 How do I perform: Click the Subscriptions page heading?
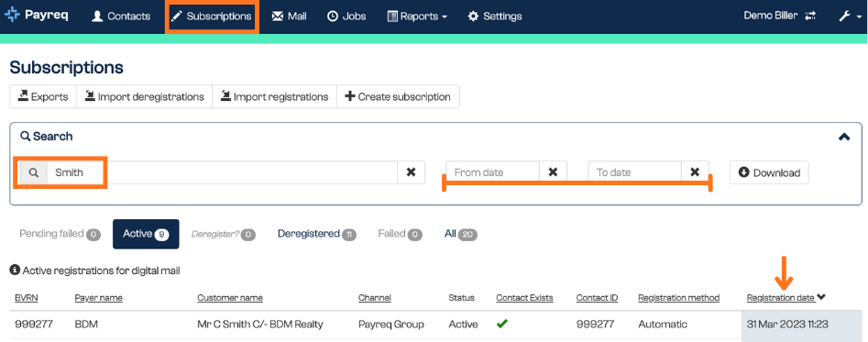(66, 68)
